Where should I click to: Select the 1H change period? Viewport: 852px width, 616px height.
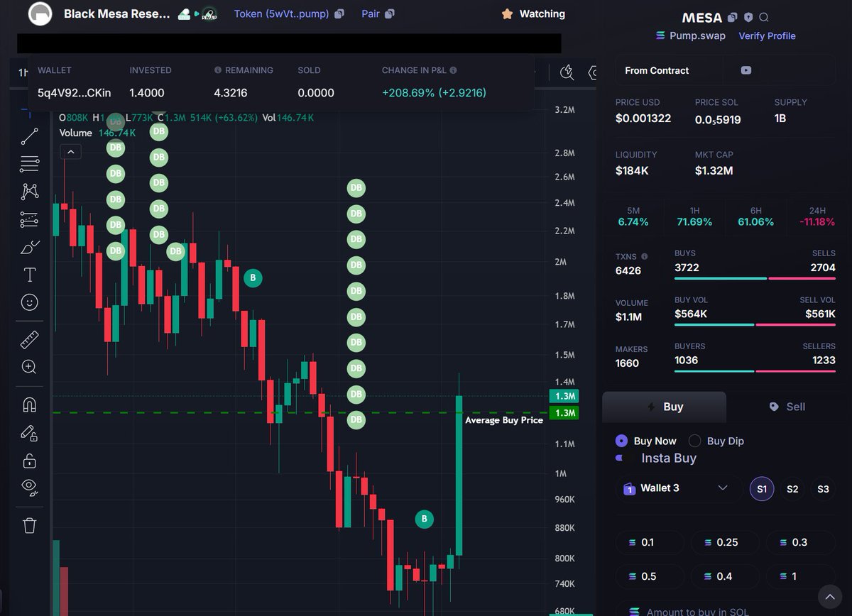(694, 216)
